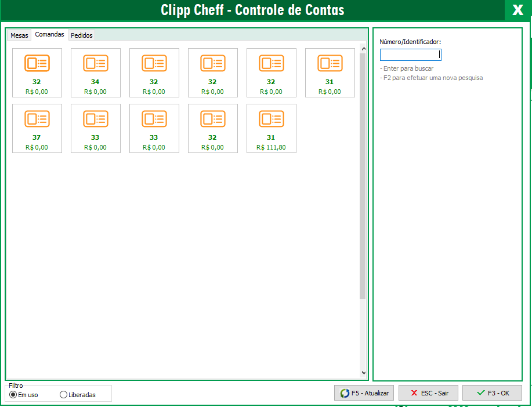Click the comandas list scroll-down arrow
This screenshot has width=532, height=407.
(x=363, y=373)
